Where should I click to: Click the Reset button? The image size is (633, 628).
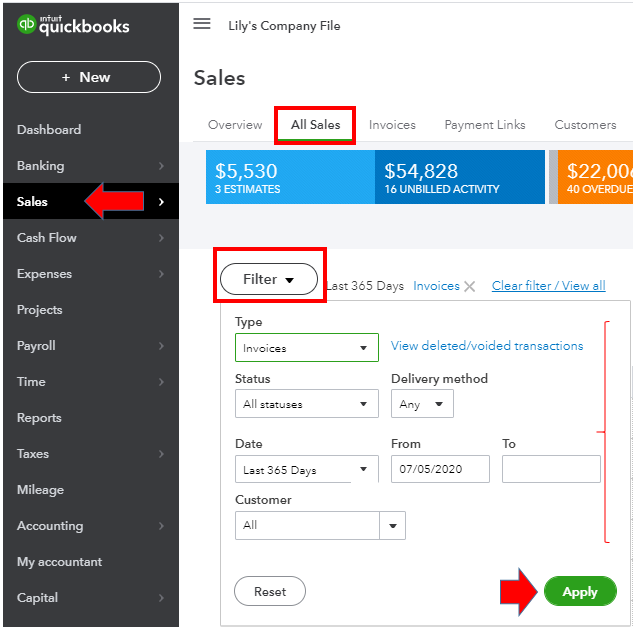tap(270, 591)
